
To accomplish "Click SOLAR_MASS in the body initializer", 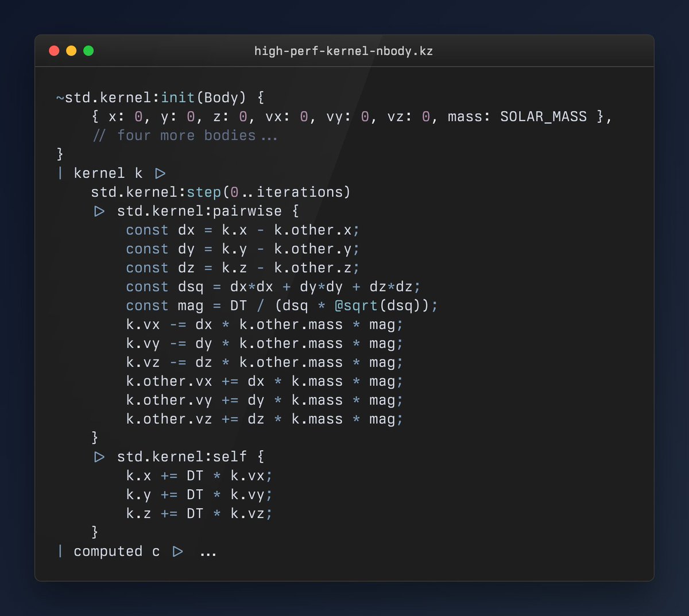I will [544, 117].
